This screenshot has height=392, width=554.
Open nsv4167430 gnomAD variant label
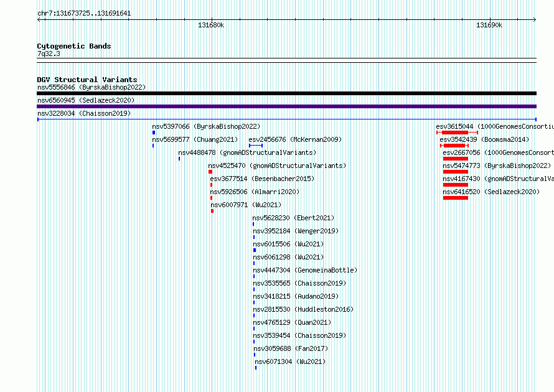tap(498, 179)
